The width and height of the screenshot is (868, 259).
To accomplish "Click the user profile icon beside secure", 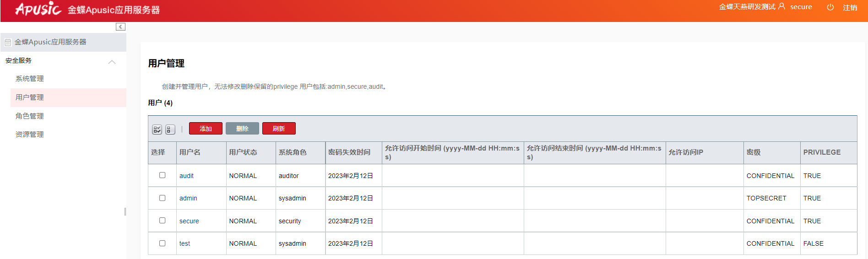I will (x=781, y=6).
